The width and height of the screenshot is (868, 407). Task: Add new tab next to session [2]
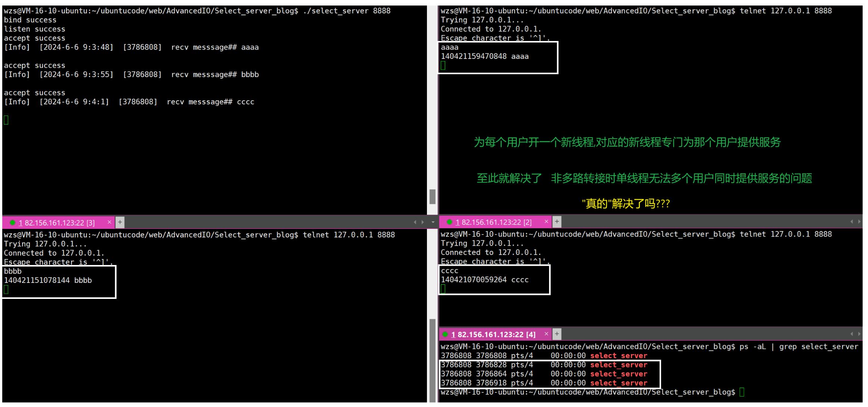[557, 222]
